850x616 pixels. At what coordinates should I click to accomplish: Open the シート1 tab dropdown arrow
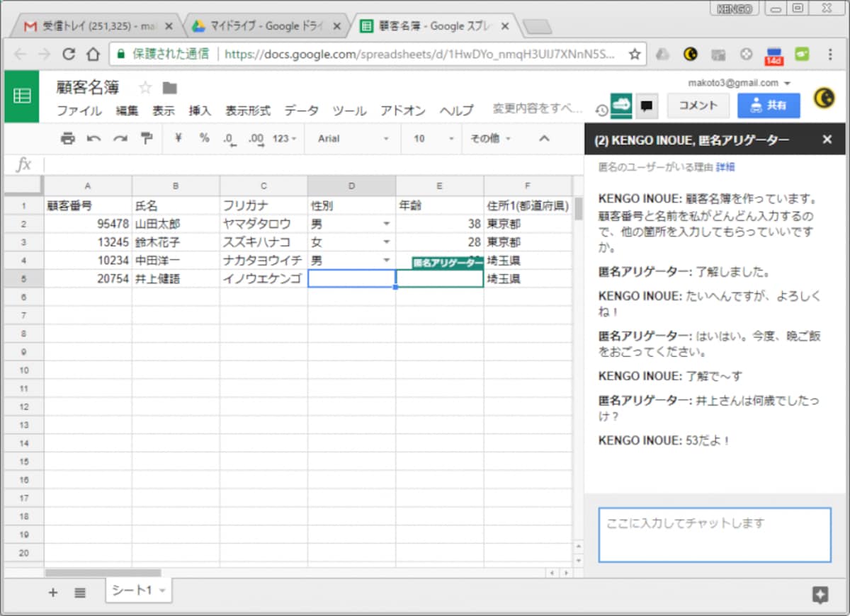pyautogui.click(x=162, y=591)
